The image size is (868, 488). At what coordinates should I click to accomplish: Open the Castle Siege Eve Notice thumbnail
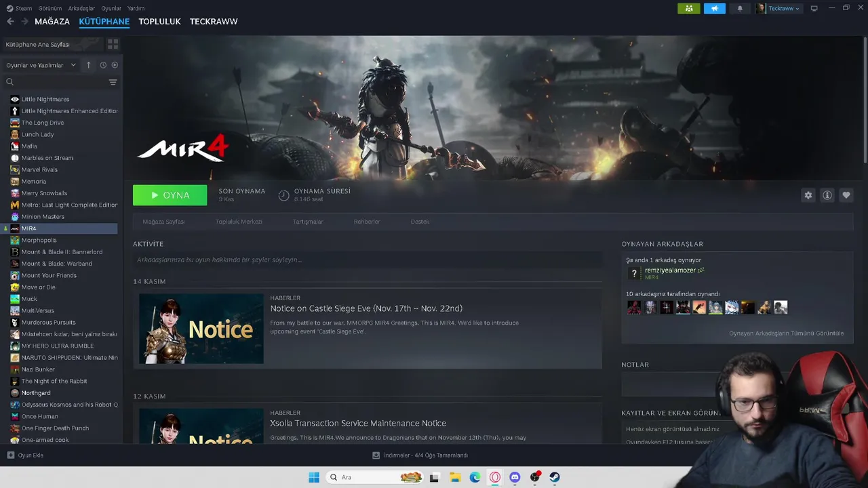click(x=201, y=329)
